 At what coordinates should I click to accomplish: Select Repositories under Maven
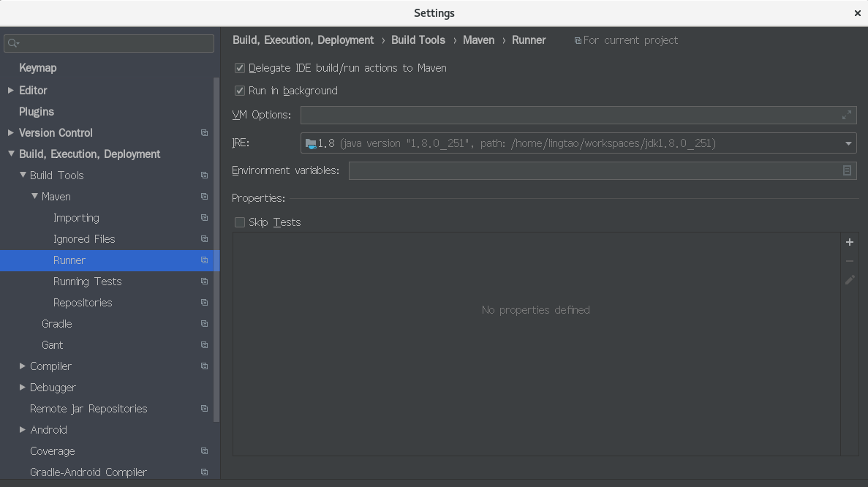83,303
